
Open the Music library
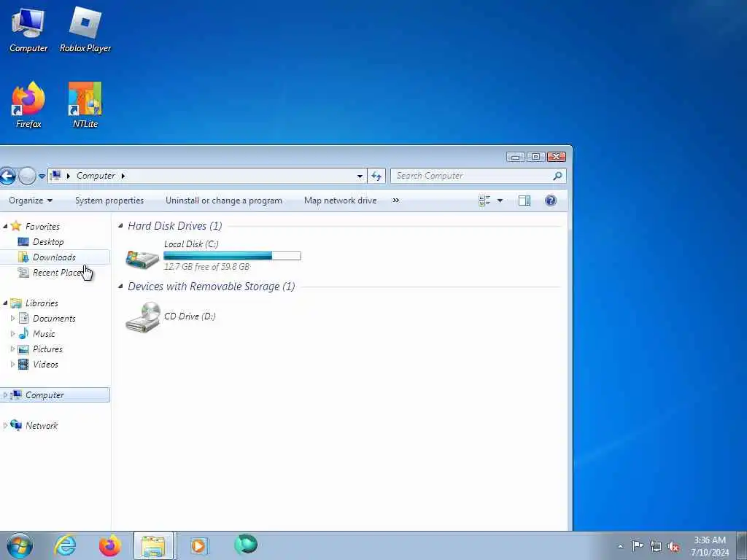[44, 334]
